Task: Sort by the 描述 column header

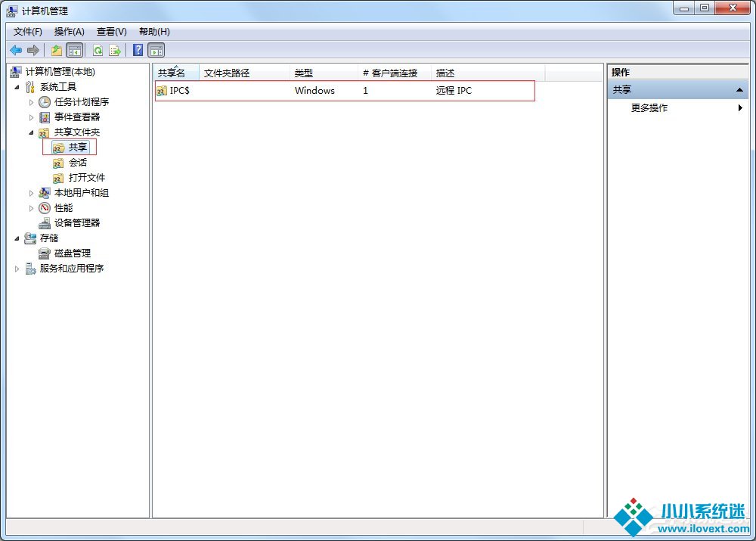Action: click(488, 73)
